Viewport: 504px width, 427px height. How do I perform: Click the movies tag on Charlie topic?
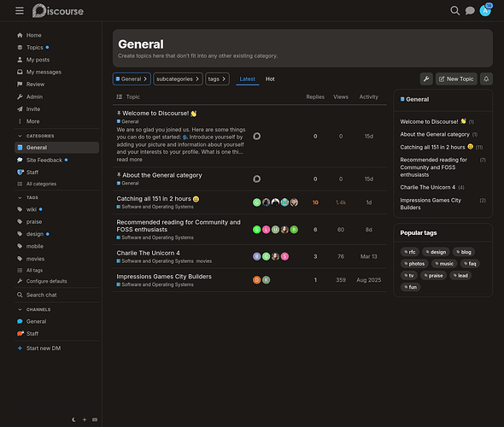click(x=204, y=260)
